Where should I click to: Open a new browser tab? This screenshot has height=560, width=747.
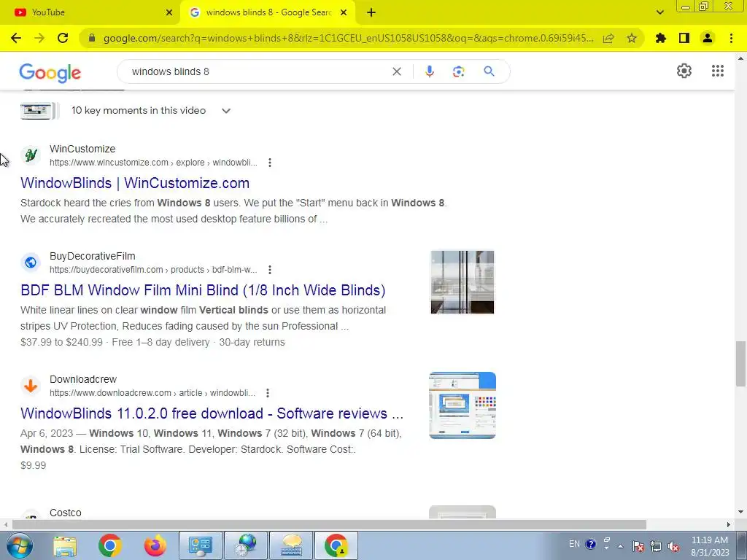point(371,12)
